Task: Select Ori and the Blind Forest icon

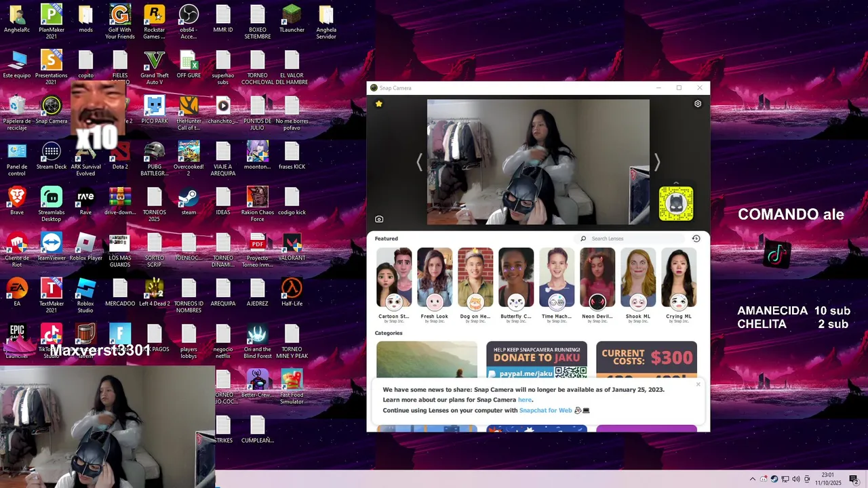Action: 257,341
